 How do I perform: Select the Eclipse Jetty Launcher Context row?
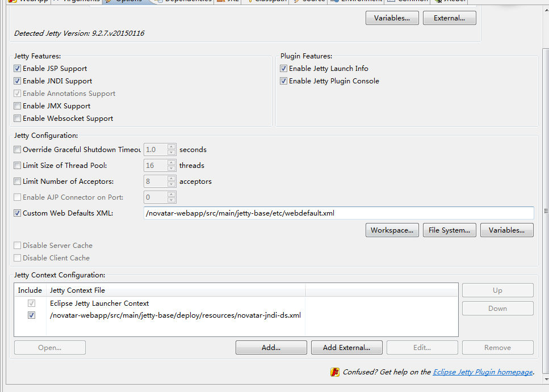[x=236, y=303]
